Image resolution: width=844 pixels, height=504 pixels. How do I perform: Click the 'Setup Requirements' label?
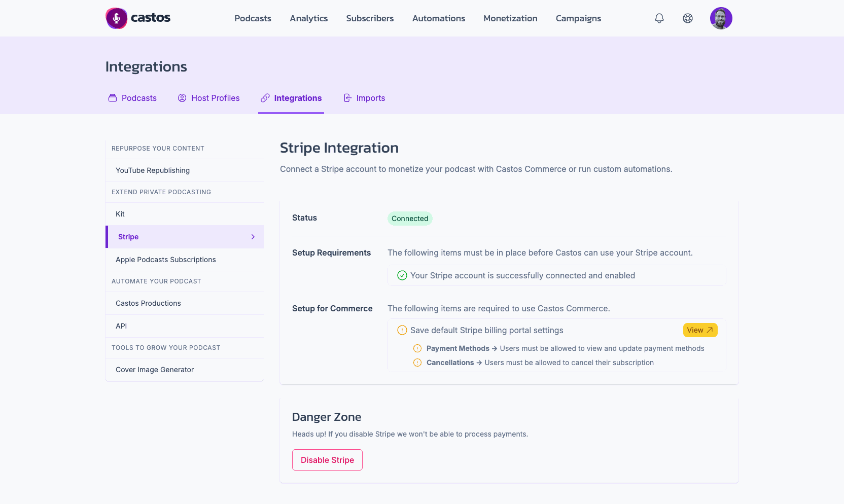[x=331, y=253]
